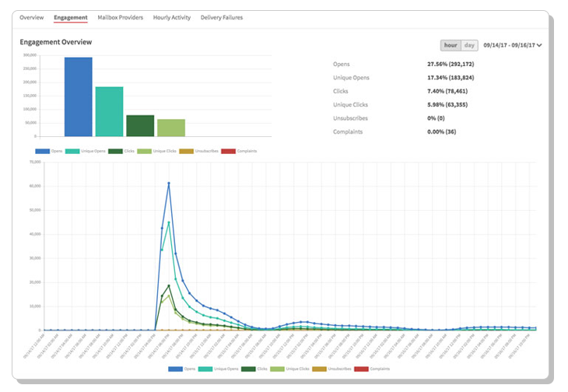
Task: Select the Engagement tab
Action: point(71,17)
